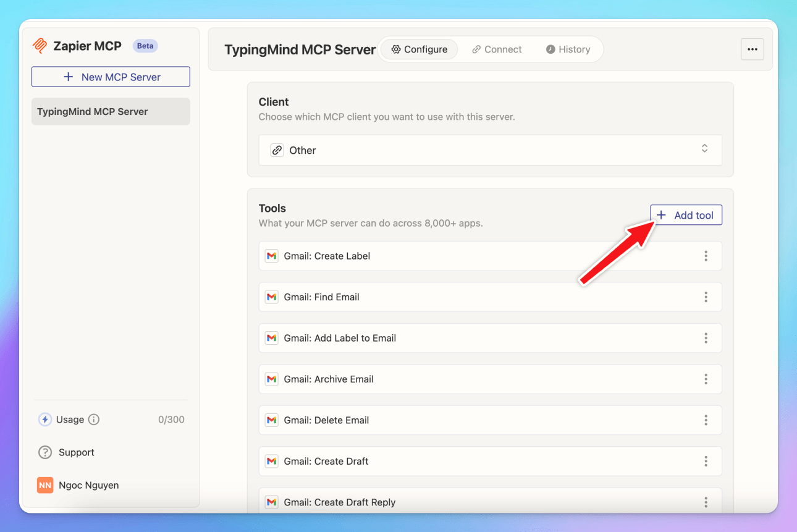Click the Support question mark icon

45,452
